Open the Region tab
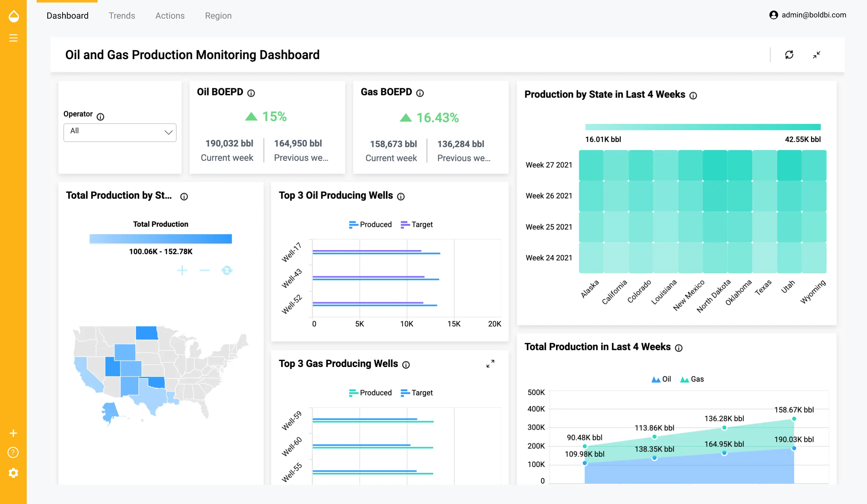This screenshot has height=504, width=867. click(x=218, y=16)
